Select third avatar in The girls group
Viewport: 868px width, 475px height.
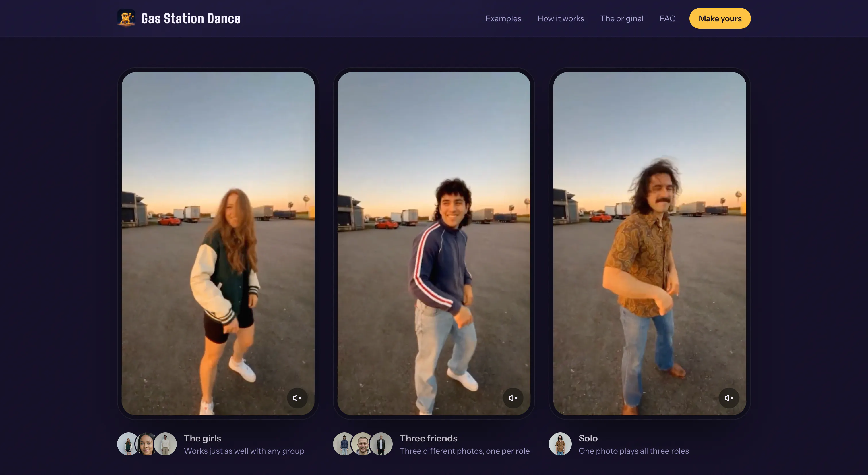(165, 444)
